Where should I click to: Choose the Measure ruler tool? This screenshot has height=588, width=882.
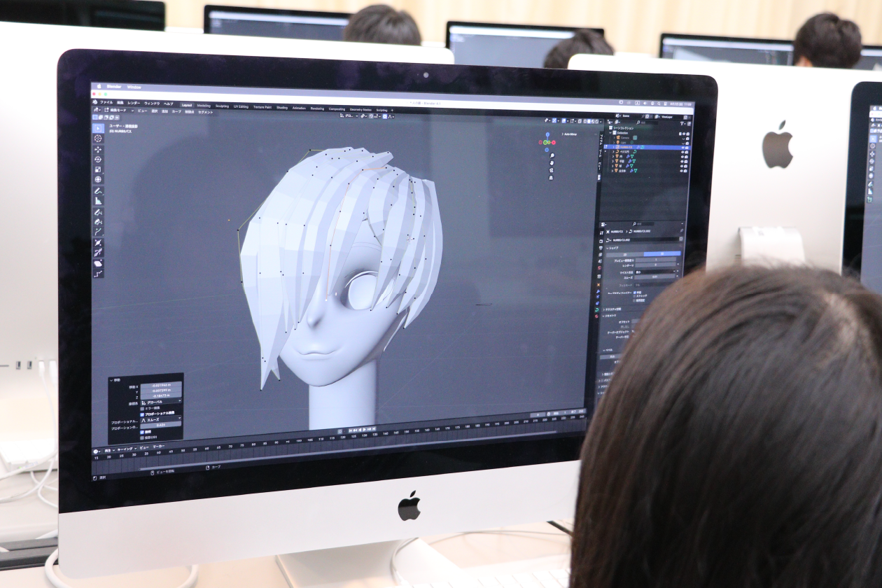(x=98, y=201)
